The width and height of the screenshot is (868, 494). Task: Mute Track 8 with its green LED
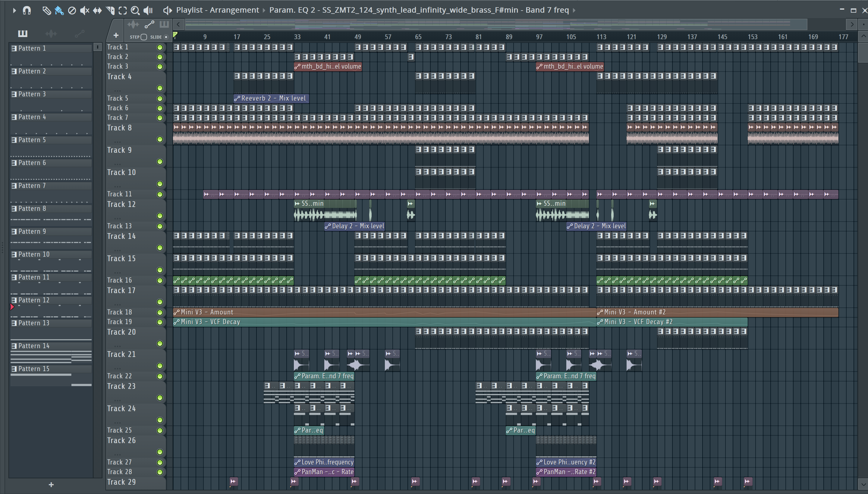(159, 139)
